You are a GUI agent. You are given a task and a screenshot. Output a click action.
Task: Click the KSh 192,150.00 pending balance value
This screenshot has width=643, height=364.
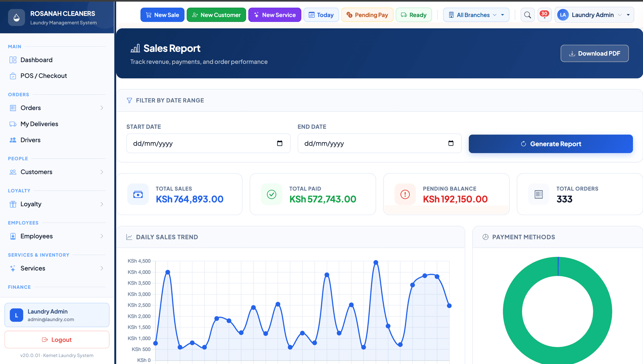455,199
